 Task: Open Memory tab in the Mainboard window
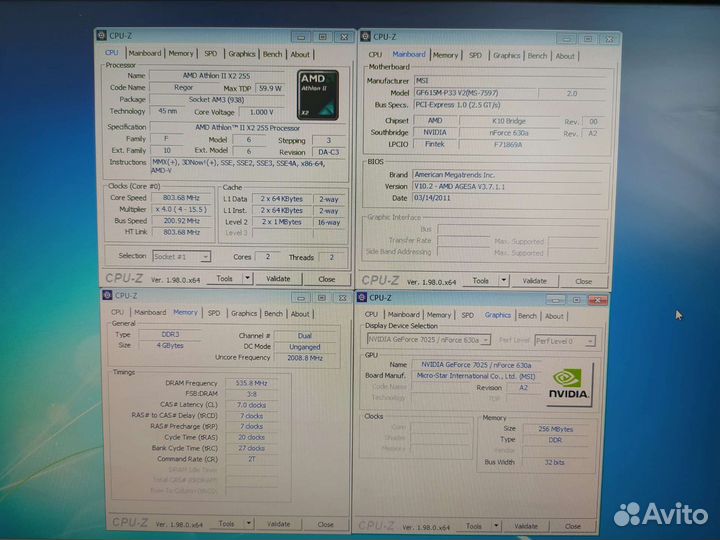click(x=445, y=55)
